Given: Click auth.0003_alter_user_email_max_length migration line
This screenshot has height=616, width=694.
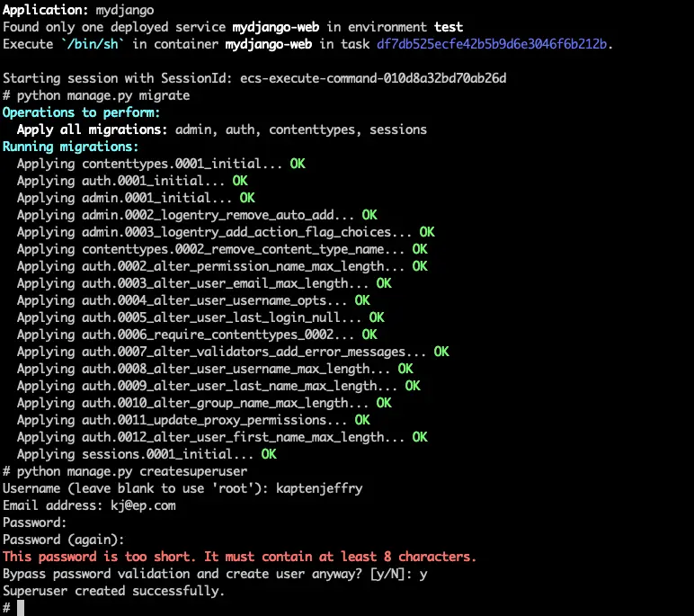Looking at the screenshot, I should (204, 283).
